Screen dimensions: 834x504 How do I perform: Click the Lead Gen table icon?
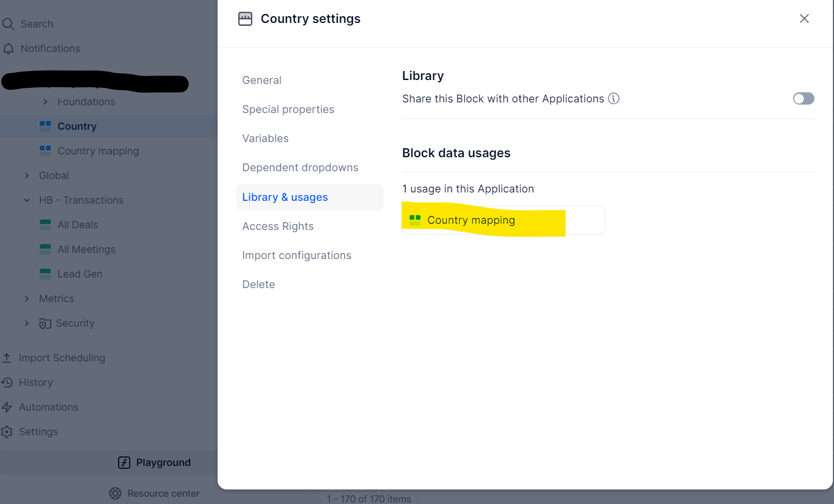45,274
